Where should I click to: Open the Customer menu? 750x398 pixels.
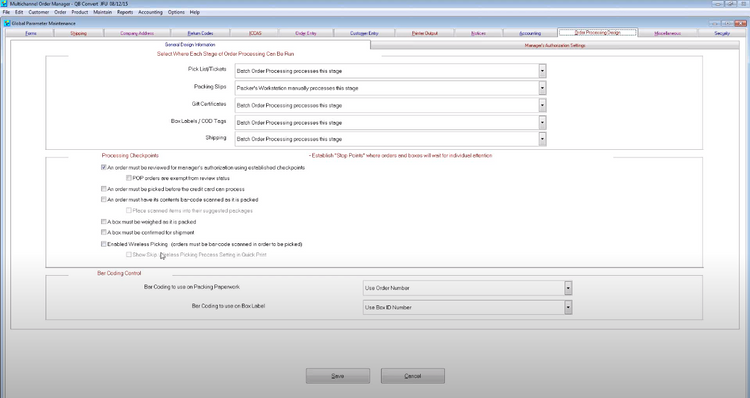click(39, 12)
